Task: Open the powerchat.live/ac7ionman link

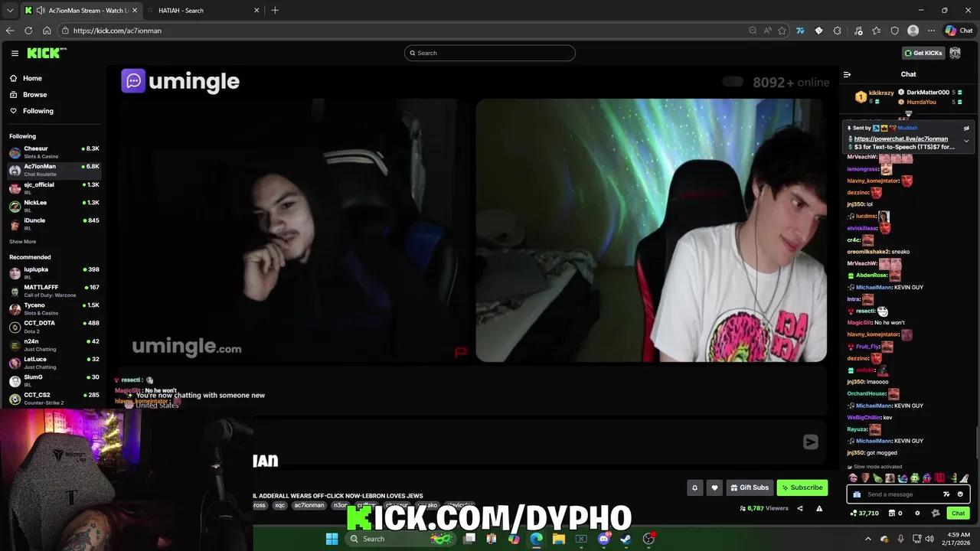Action: click(900, 139)
